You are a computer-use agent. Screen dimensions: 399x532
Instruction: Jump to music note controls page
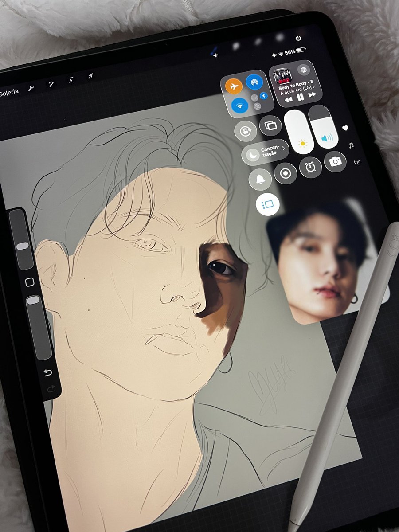point(351,145)
